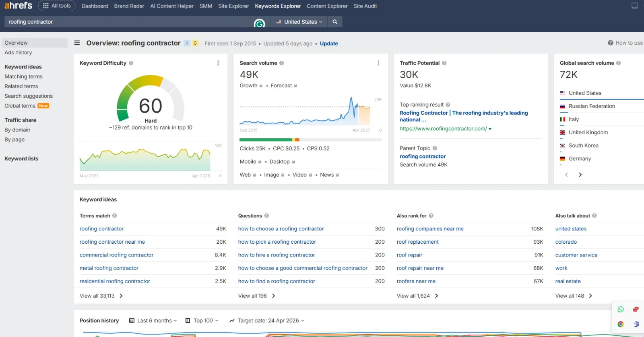Click roof replacement keyword link

(417, 242)
